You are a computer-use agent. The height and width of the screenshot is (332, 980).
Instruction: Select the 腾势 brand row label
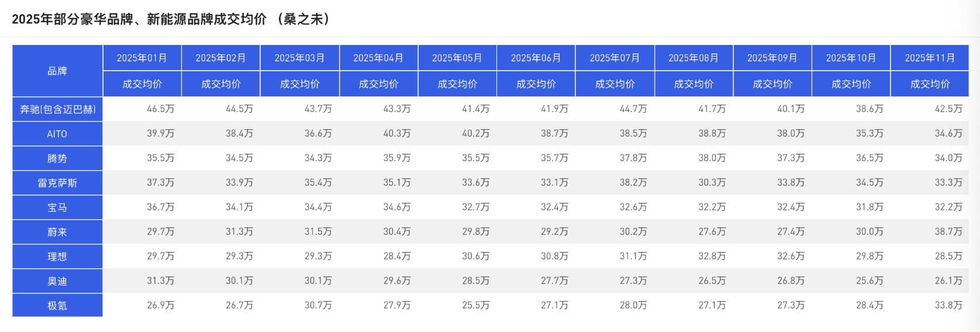[57, 158]
